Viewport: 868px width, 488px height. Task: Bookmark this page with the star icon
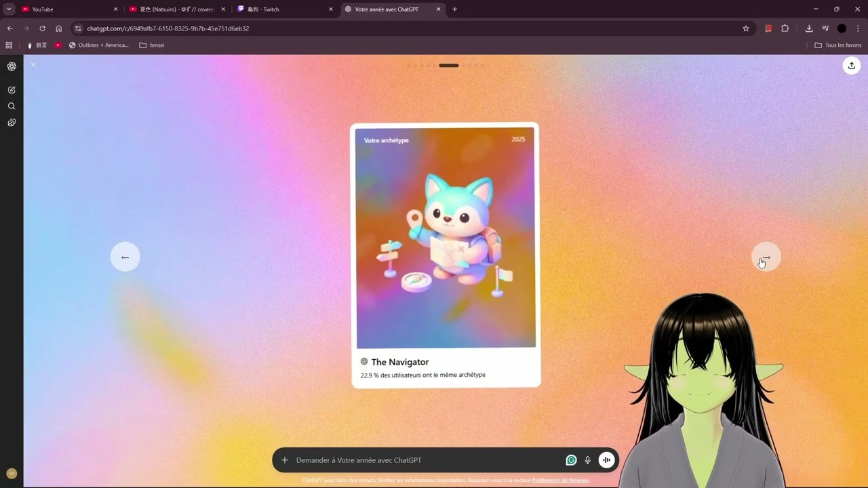(x=746, y=28)
